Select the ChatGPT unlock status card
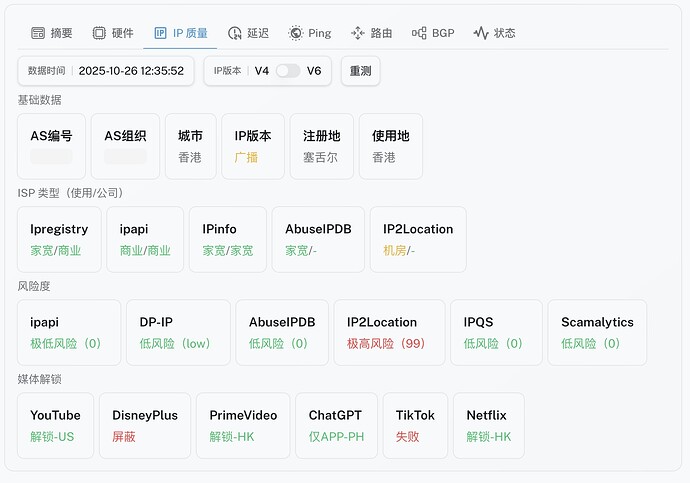This screenshot has height=483, width=690. tap(335, 425)
